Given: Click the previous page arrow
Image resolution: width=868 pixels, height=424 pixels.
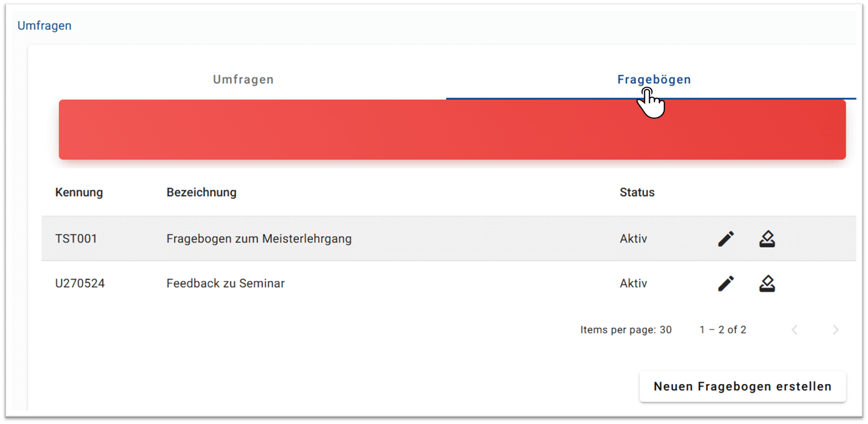Looking at the screenshot, I should (x=795, y=330).
